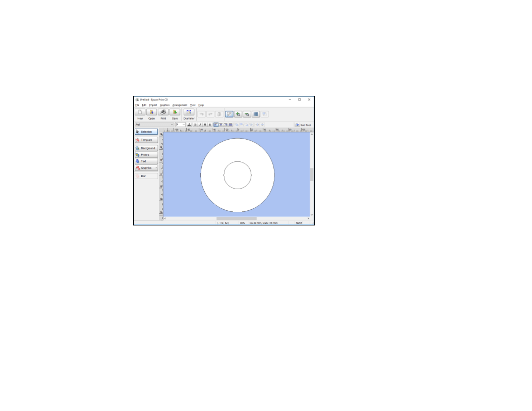532x411 pixels.
Task: Save the design with the Save button
Action: pos(175,113)
